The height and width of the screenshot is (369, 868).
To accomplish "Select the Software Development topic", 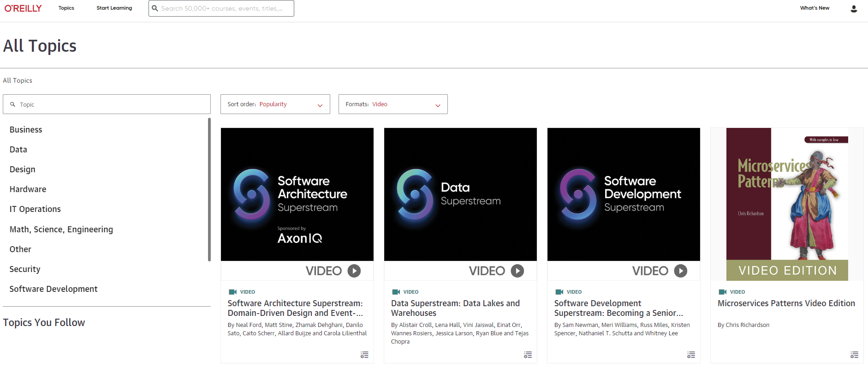I will coord(54,289).
